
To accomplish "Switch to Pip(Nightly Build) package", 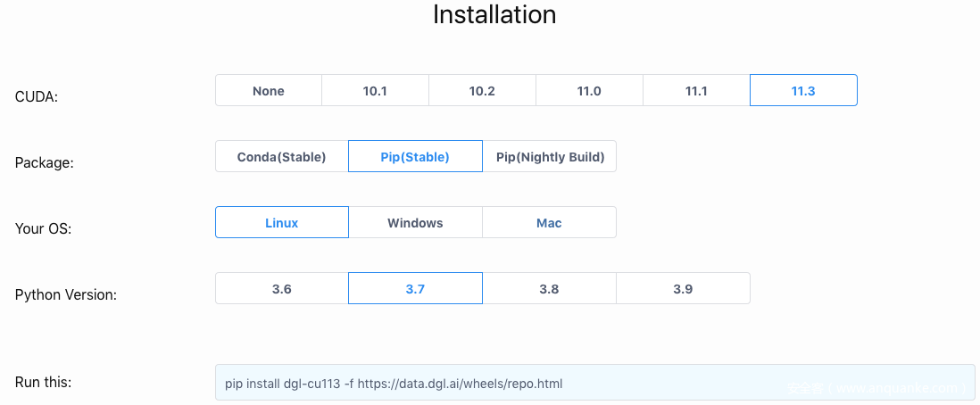I will pos(550,157).
